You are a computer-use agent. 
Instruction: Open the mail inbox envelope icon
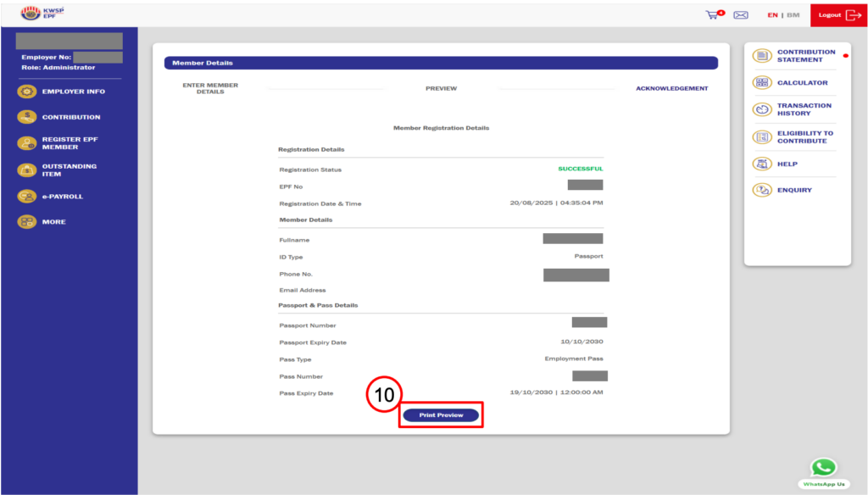(x=740, y=15)
